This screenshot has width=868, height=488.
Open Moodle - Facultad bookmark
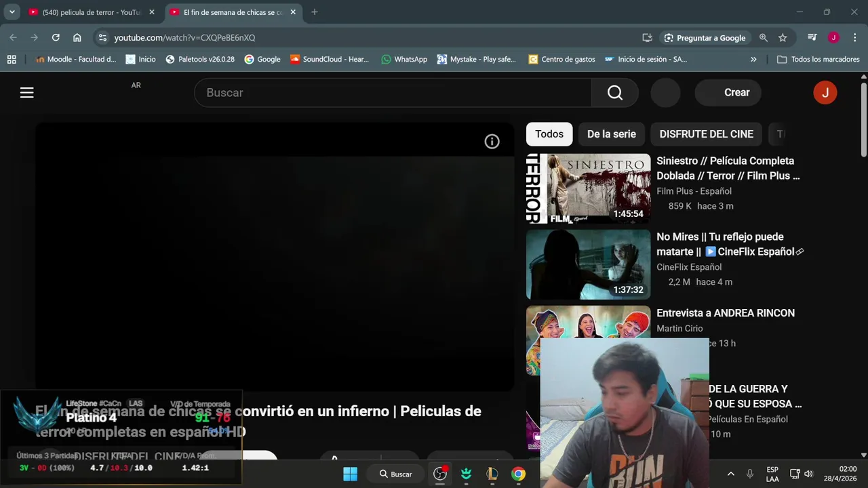(76, 60)
